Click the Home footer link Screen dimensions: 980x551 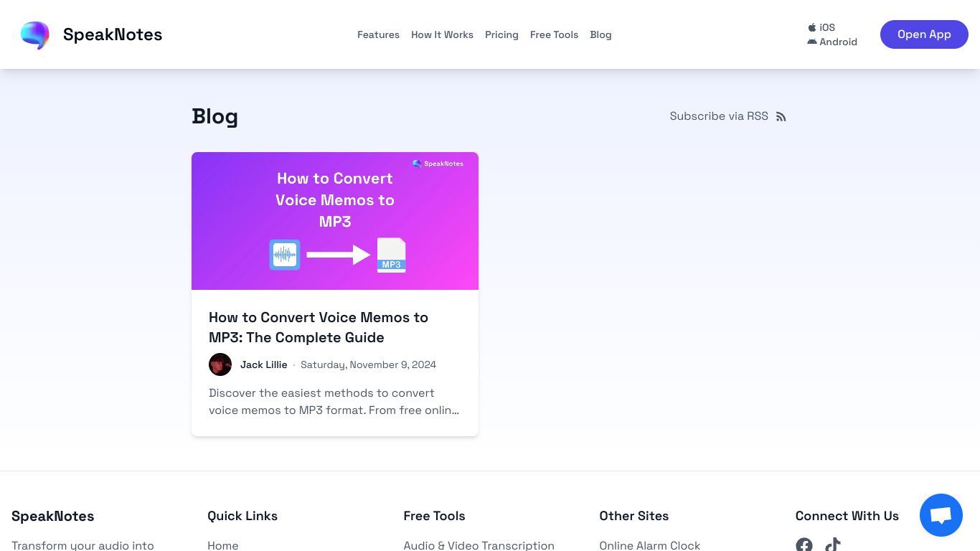(223, 545)
